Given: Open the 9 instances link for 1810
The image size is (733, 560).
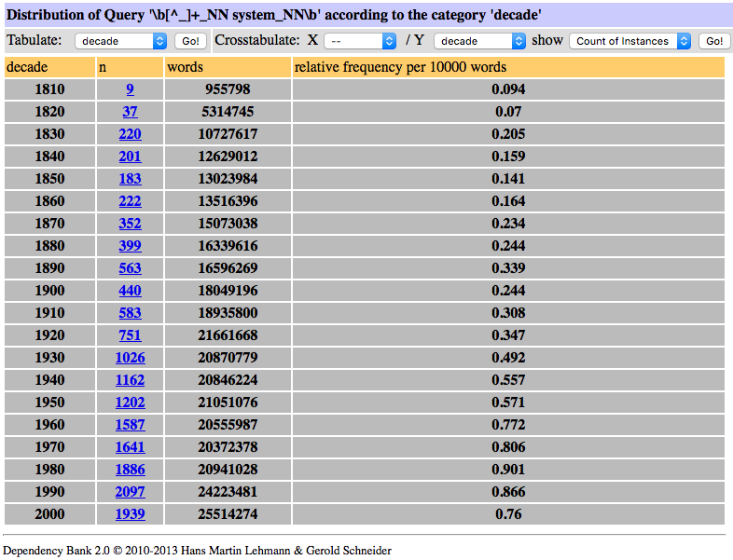Looking at the screenshot, I should coord(131,89).
